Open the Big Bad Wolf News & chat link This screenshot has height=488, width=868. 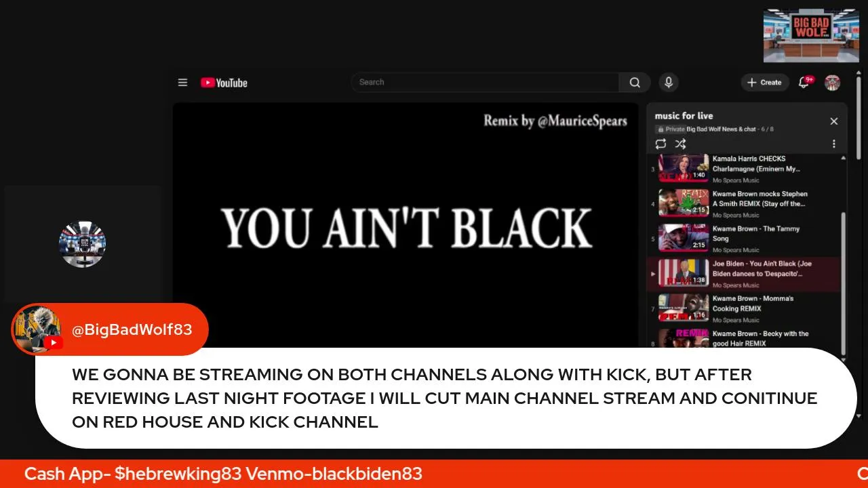pos(721,129)
